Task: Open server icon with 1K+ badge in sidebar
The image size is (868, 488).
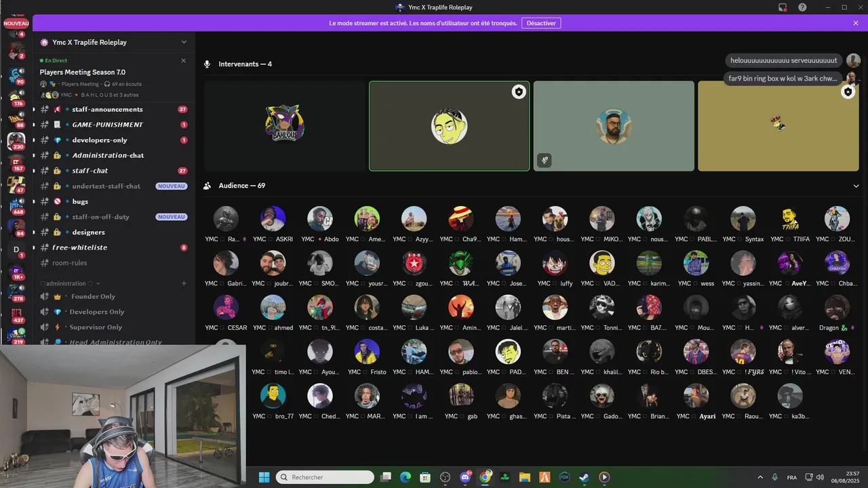Action: 16,271
